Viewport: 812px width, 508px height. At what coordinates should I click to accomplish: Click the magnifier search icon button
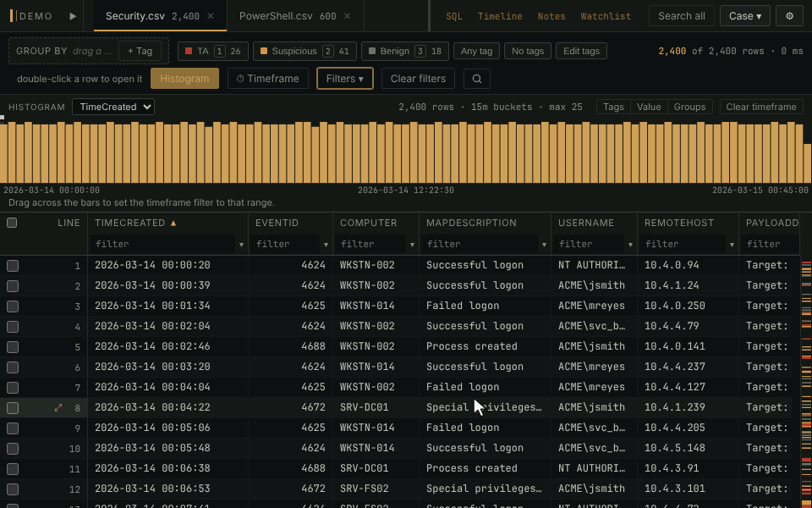click(477, 79)
